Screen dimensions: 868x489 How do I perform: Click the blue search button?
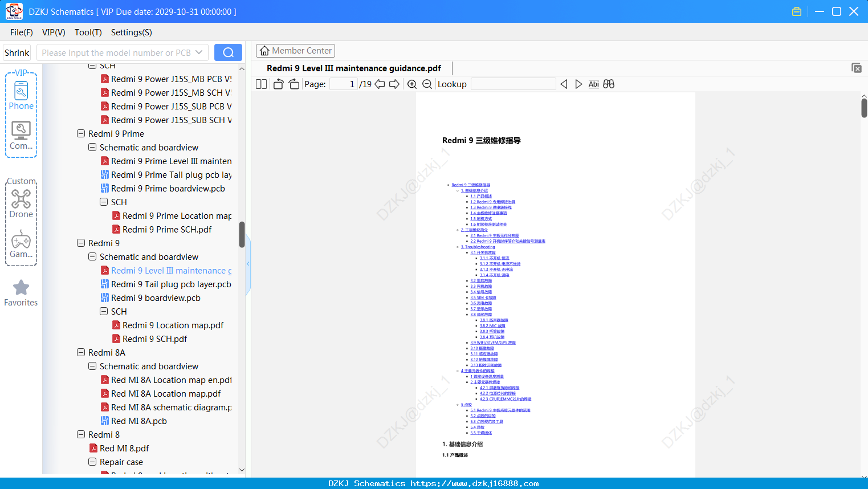228,52
